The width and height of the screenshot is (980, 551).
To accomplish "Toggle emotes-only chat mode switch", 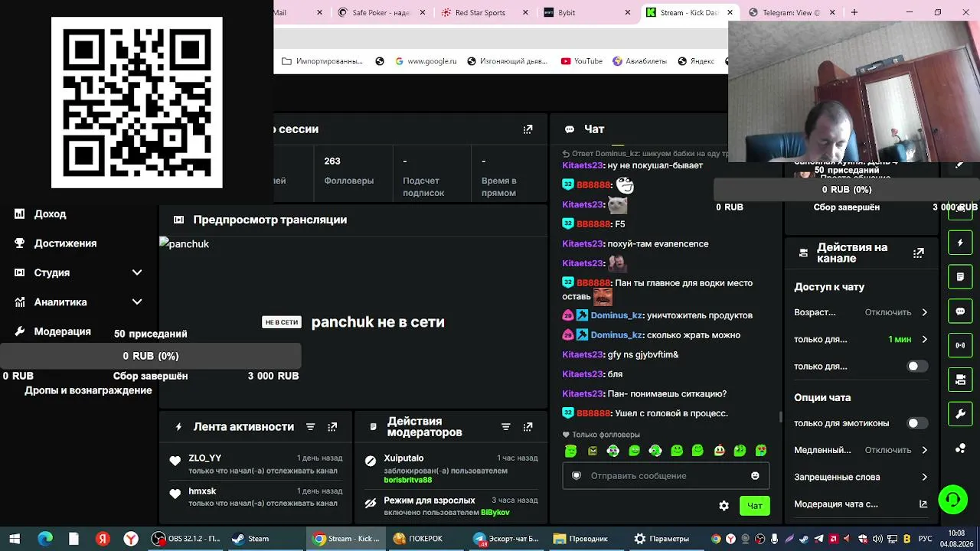I will [916, 423].
